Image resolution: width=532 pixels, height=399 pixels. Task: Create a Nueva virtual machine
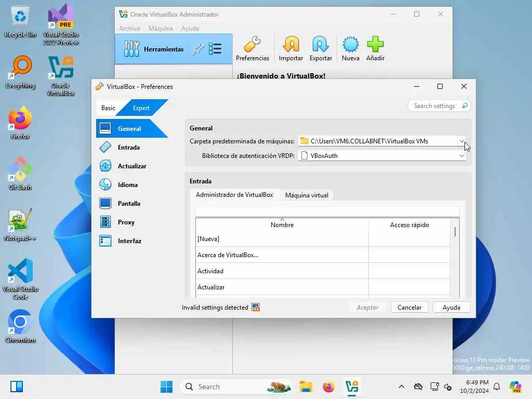pyautogui.click(x=351, y=48)
